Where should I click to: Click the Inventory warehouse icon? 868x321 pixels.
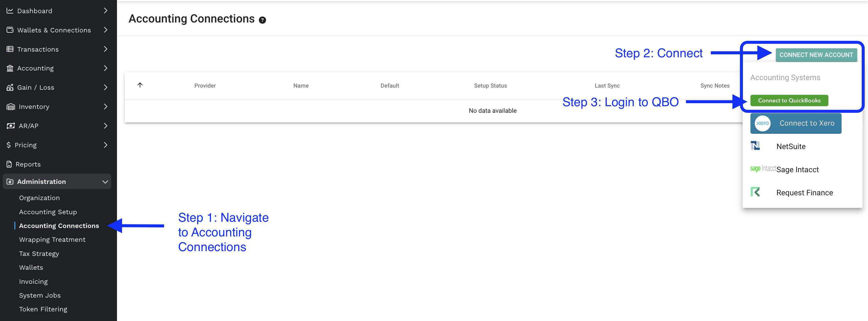coord(10,106)
